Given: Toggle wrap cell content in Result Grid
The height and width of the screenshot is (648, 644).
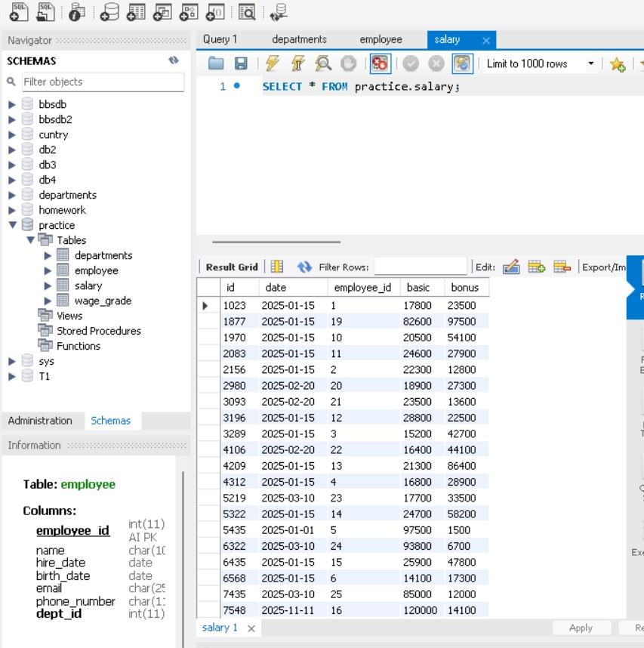Looking at the screenshot, I should pyautogui.click(x=277, y=267).
